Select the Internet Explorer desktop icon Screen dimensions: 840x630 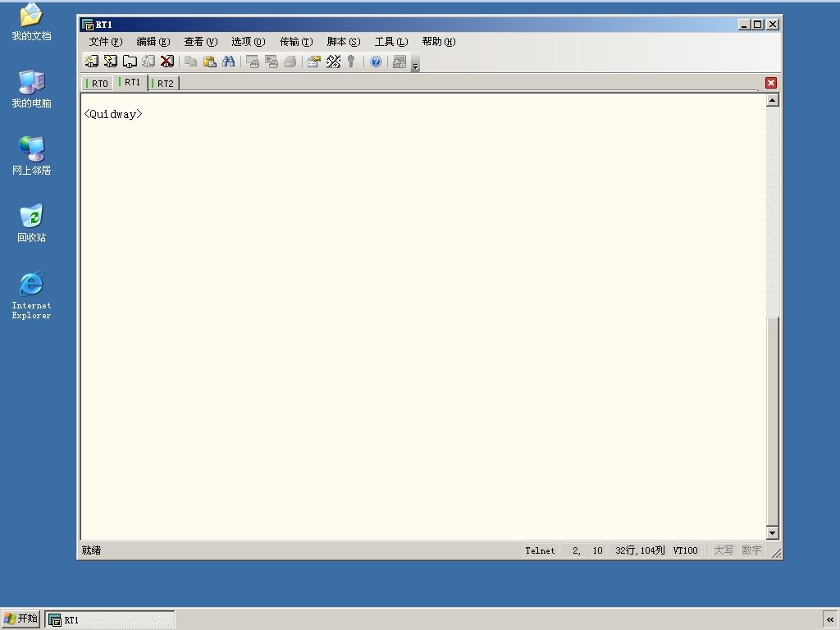(32, 295)
